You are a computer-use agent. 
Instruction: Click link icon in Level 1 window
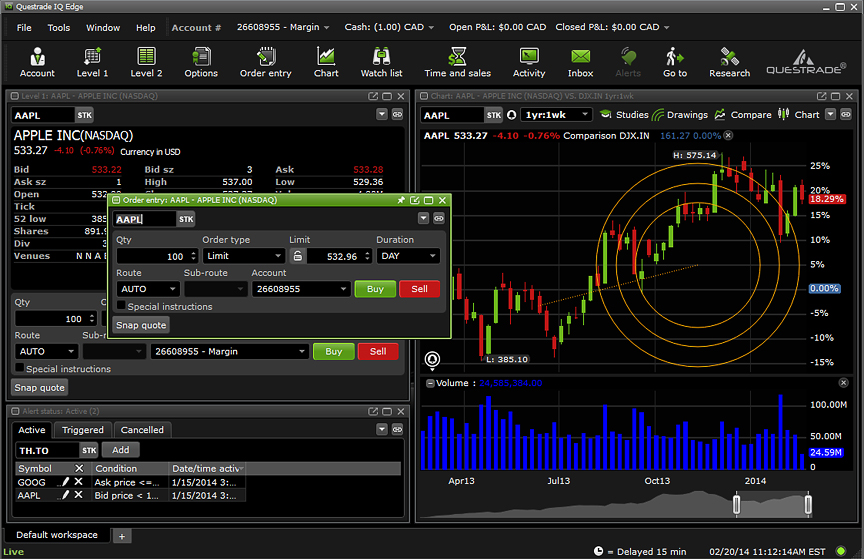[397, 114]
